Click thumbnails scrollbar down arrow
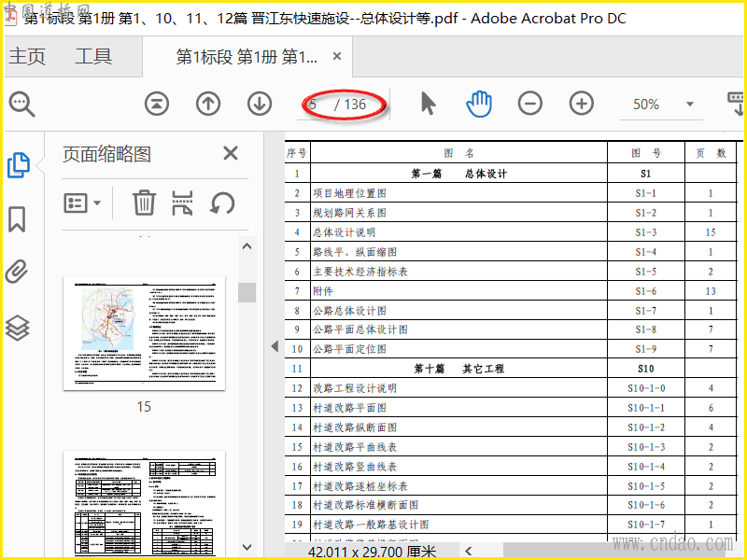This screenshot has width=747, height=560. pos(247,547)
